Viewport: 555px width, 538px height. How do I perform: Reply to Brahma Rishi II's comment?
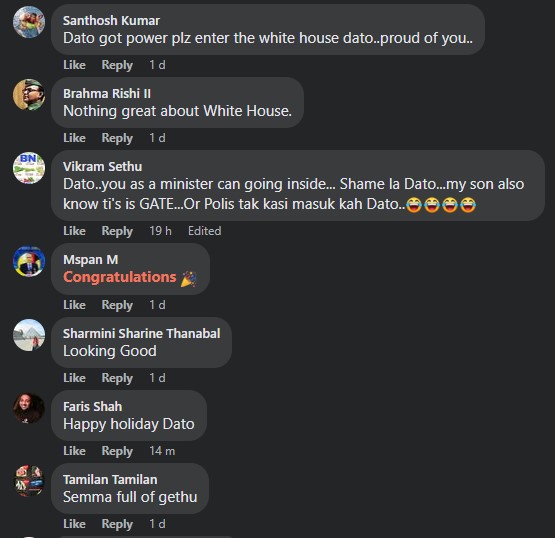(117, 138)
